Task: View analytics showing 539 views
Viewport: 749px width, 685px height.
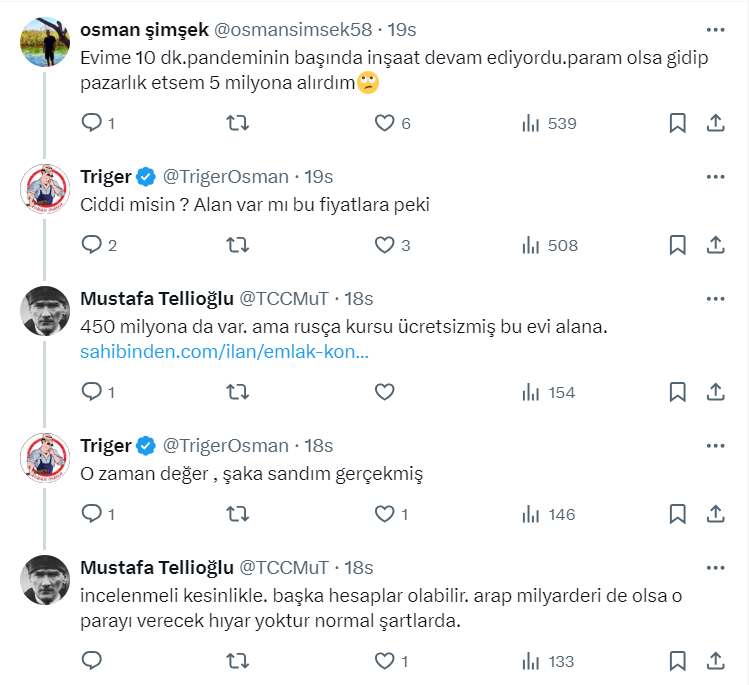Action: point(549,123)
